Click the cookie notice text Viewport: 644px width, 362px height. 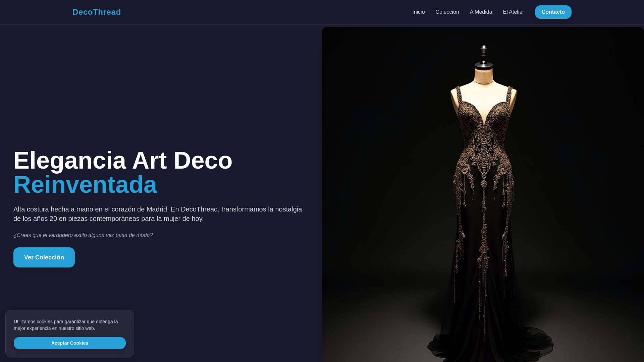point(66,325)
